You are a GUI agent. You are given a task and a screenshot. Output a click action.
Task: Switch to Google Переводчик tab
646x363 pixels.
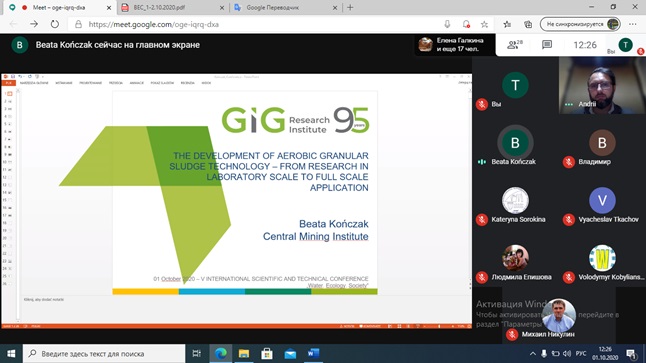[285, 7]
